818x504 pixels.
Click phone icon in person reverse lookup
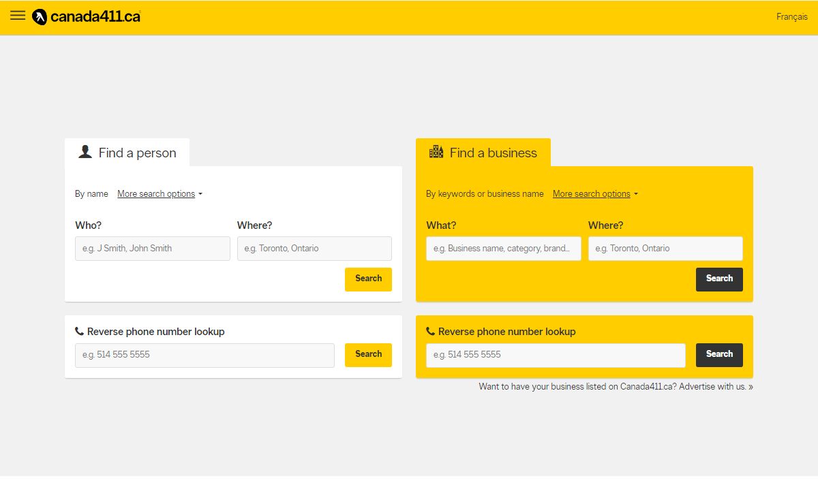(x=80, y=332)
